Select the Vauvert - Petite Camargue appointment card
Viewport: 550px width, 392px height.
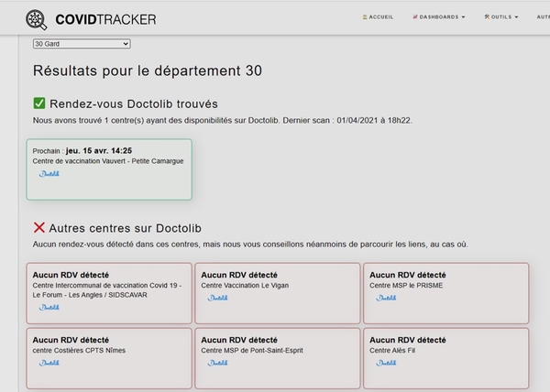point(109,169)
